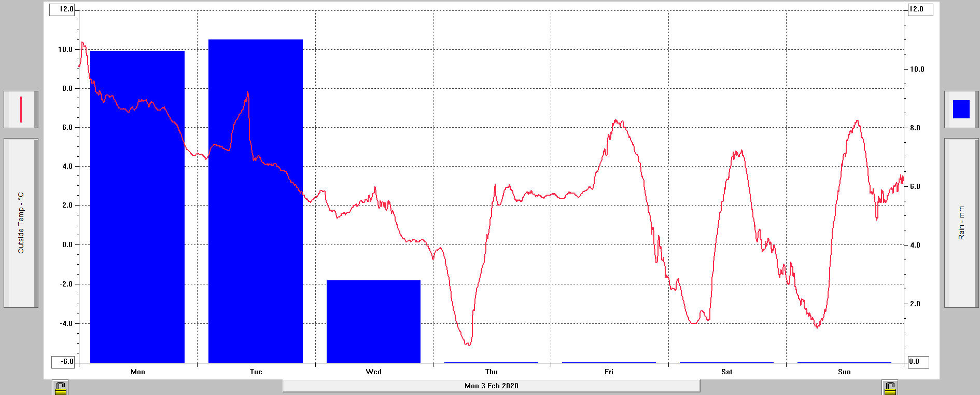Click the Thu day label on x-axis
The width and height of the screenshot is (980, 395).
coord(492,372)
